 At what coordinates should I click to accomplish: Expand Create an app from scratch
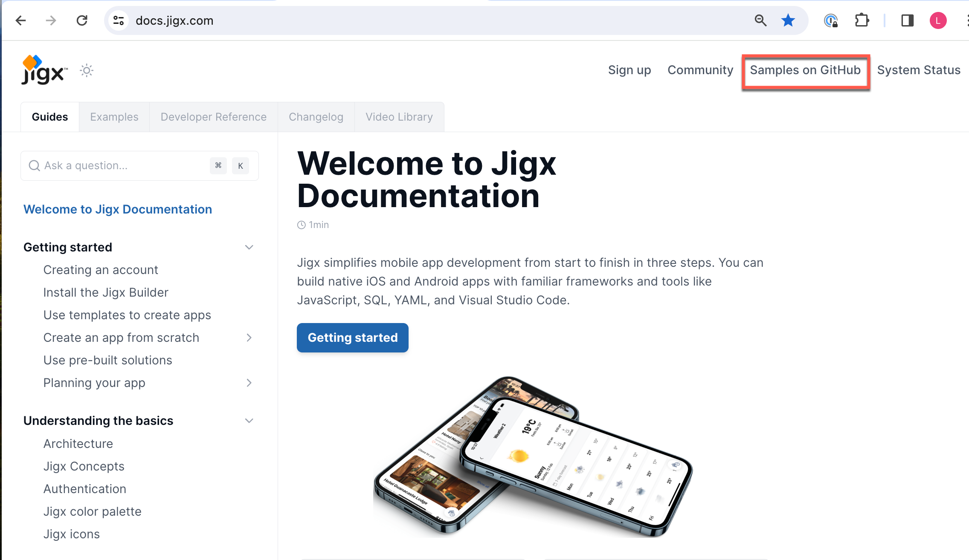coord(249,338)
